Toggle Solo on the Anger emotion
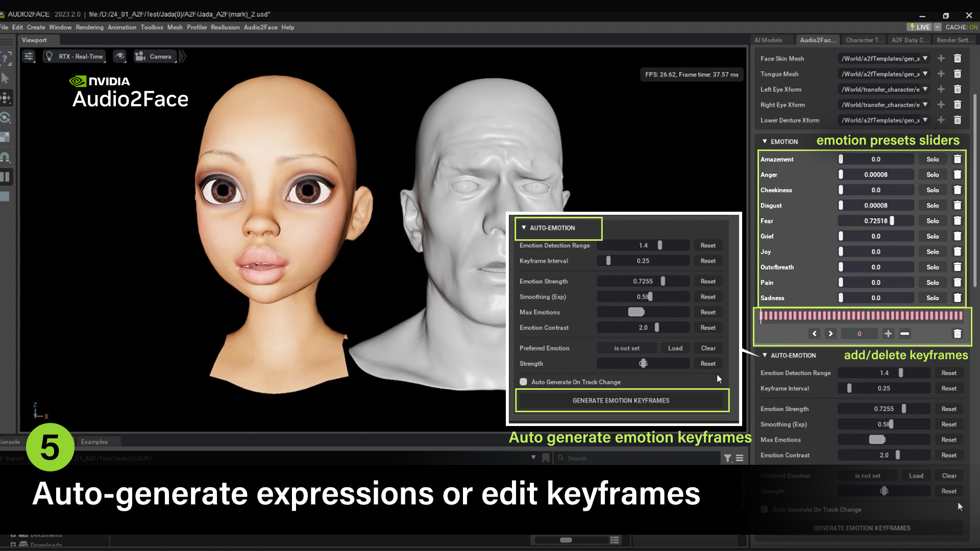 tap(933, 174)
